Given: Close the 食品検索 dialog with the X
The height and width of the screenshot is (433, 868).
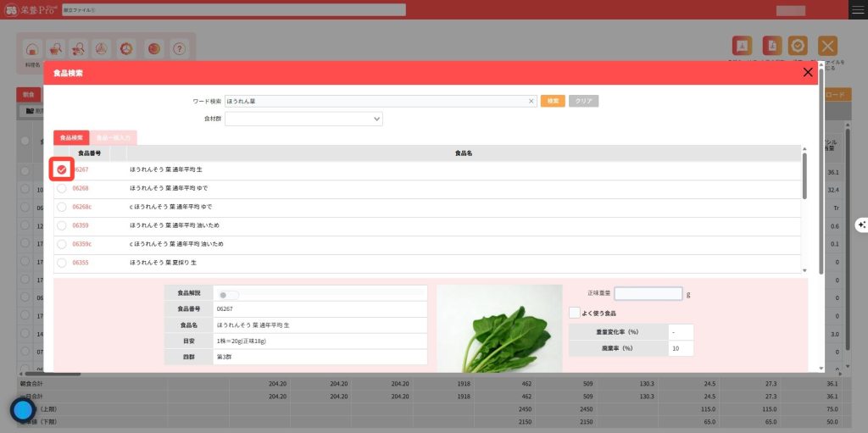Looking at the screenshot, I should tap(807, 73).
